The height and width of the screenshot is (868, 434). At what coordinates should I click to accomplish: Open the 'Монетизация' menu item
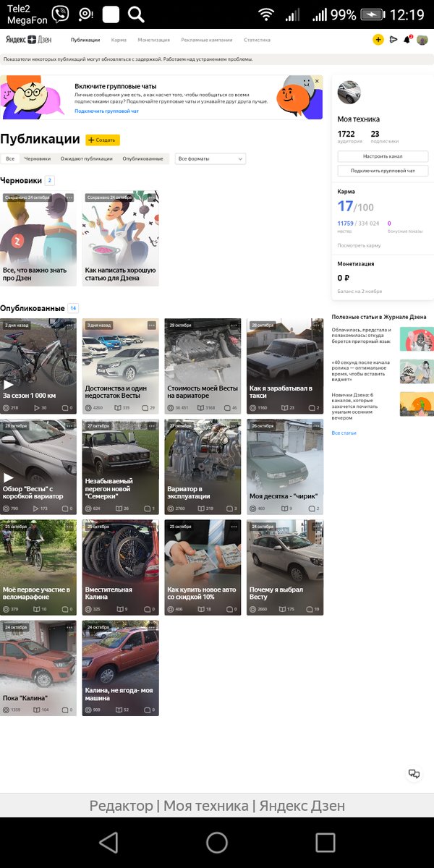pyautogui.click(x=154, y=41)
